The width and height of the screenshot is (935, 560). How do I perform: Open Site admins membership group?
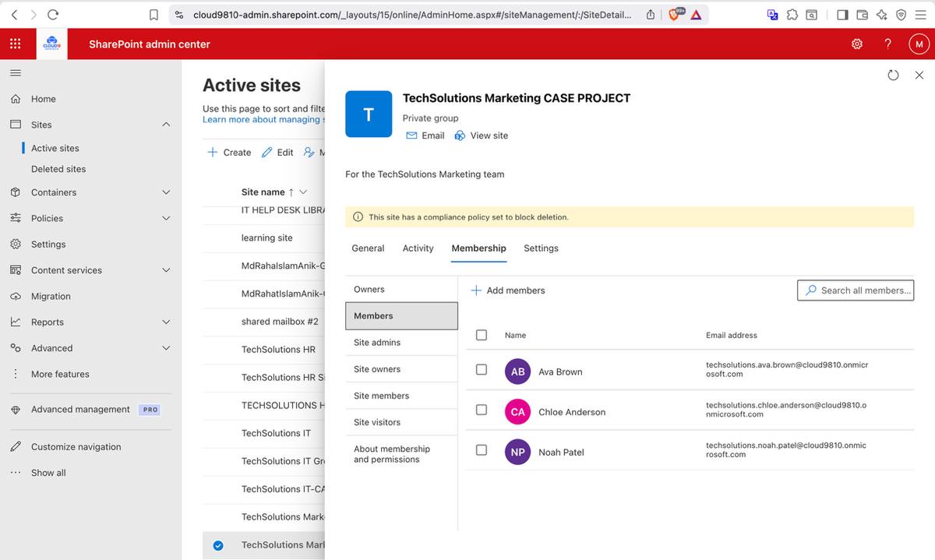[x=401, y=343]
